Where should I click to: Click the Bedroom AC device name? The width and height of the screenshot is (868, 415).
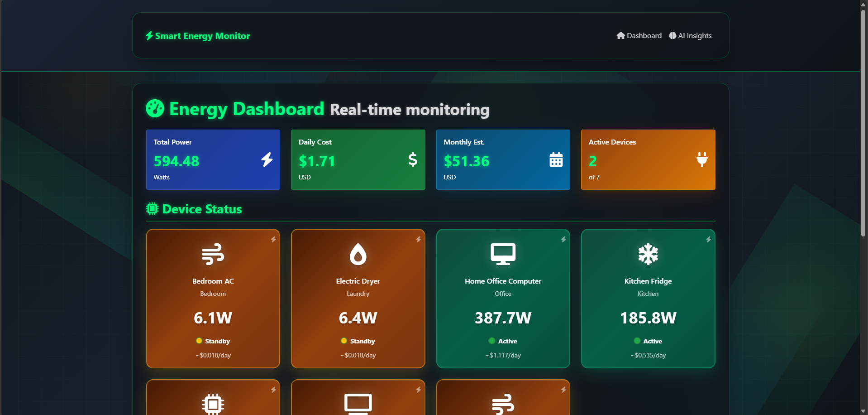pyautogui.click(x=213, y=281)
